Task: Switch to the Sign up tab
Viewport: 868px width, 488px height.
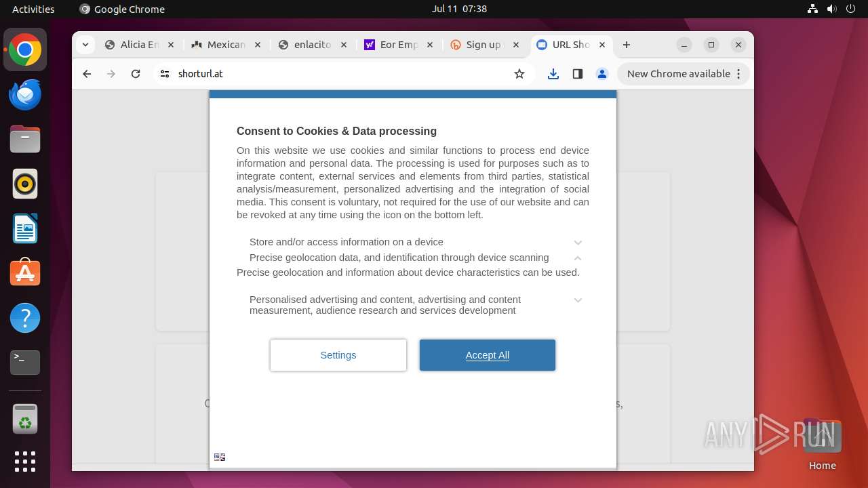Action: pyautogui.click(x=486, y=45)
